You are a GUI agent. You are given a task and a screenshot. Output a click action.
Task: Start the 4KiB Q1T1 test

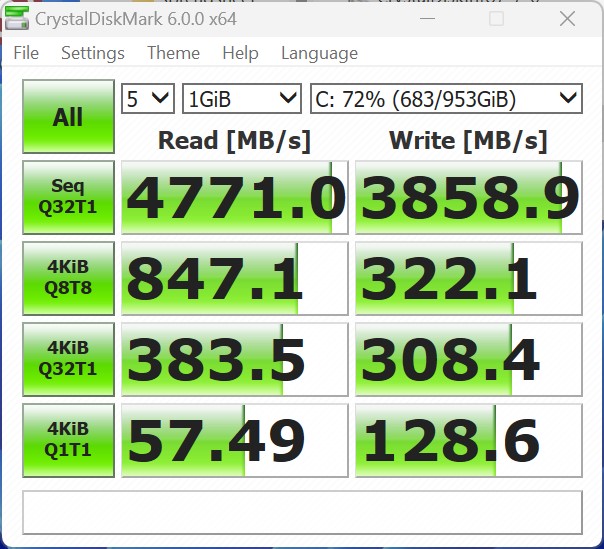point(68,440)
